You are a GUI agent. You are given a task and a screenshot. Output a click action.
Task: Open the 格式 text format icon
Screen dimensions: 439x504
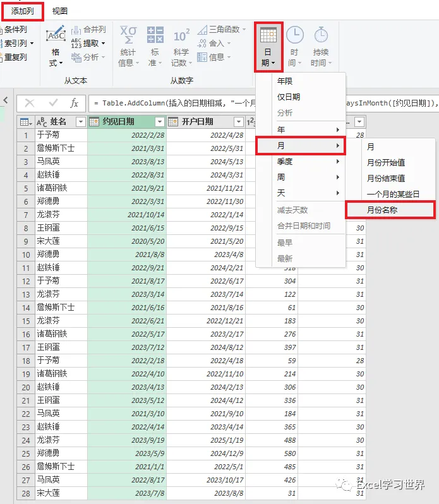pos(56,34)
